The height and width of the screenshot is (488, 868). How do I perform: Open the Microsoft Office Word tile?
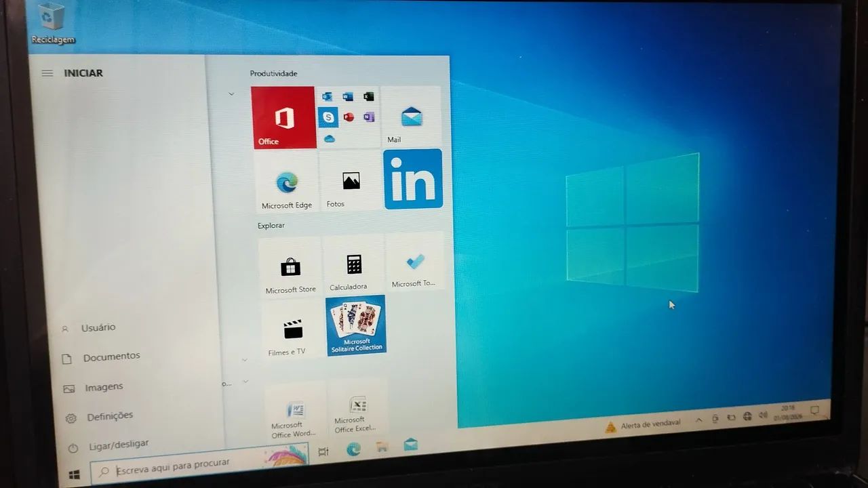[295, 412]
